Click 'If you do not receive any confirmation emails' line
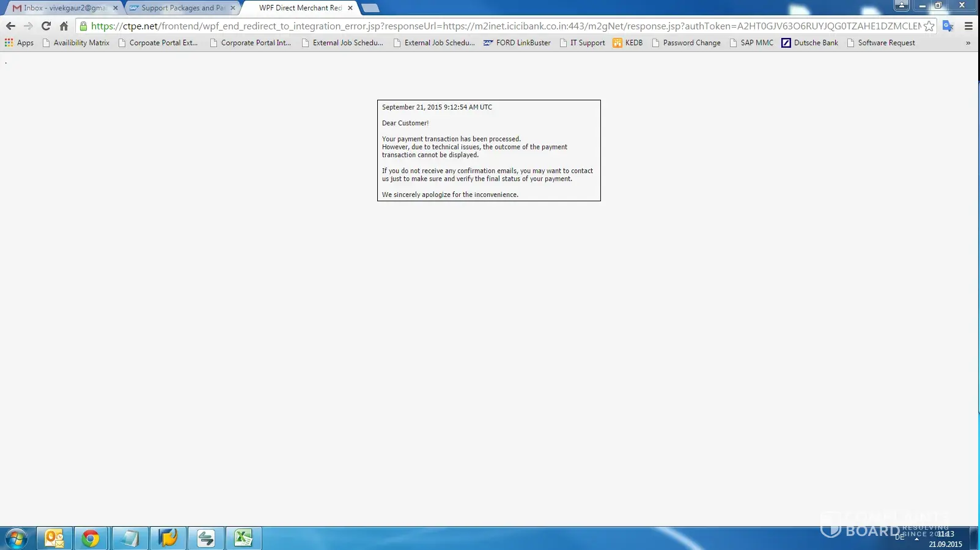 click(x=487, y=171)
